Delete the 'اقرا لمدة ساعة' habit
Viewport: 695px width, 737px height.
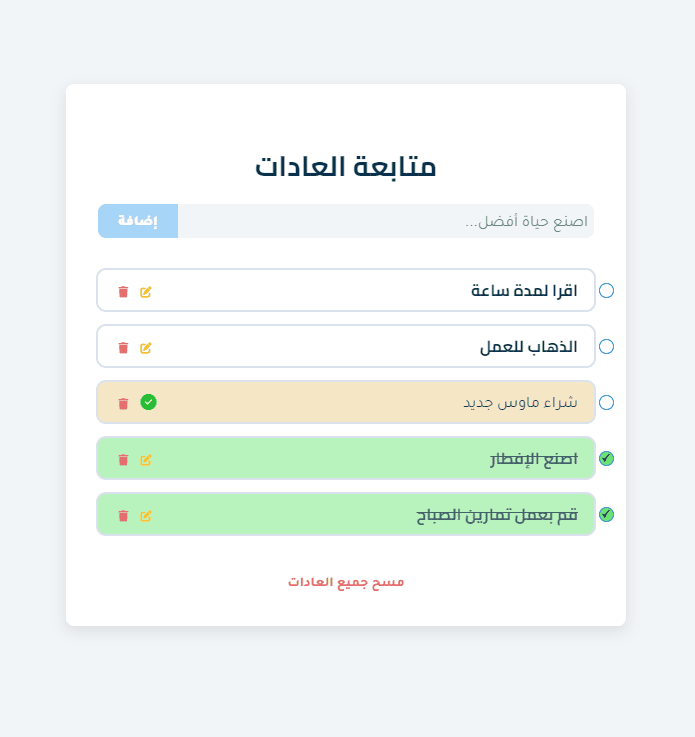(123, 292)
